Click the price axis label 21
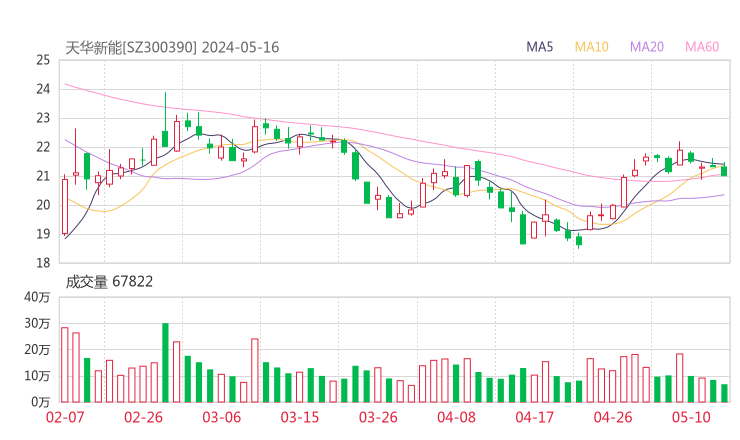Image resolution: width=740 pixels, height=440 pixels. [43, 176]
